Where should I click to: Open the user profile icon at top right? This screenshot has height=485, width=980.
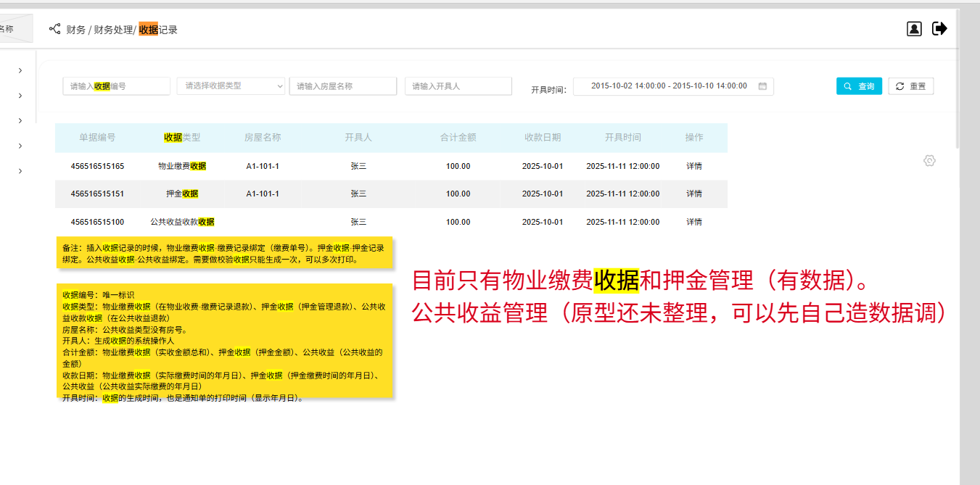pyautogui.click(x=914, y=28)
